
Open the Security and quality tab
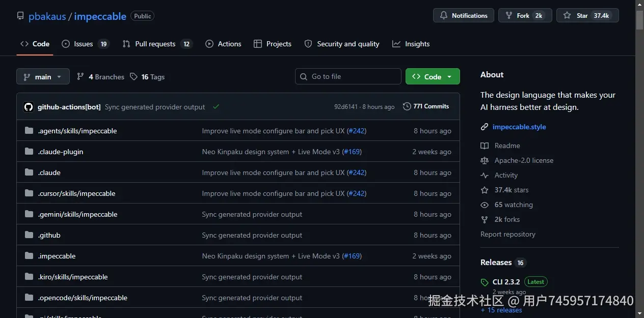(x=342, y=44)
